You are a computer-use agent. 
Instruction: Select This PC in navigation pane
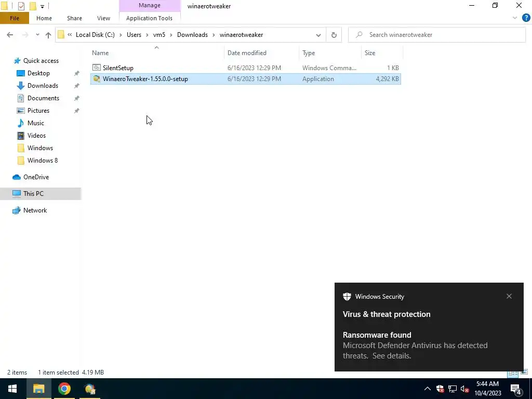point(33,194)
